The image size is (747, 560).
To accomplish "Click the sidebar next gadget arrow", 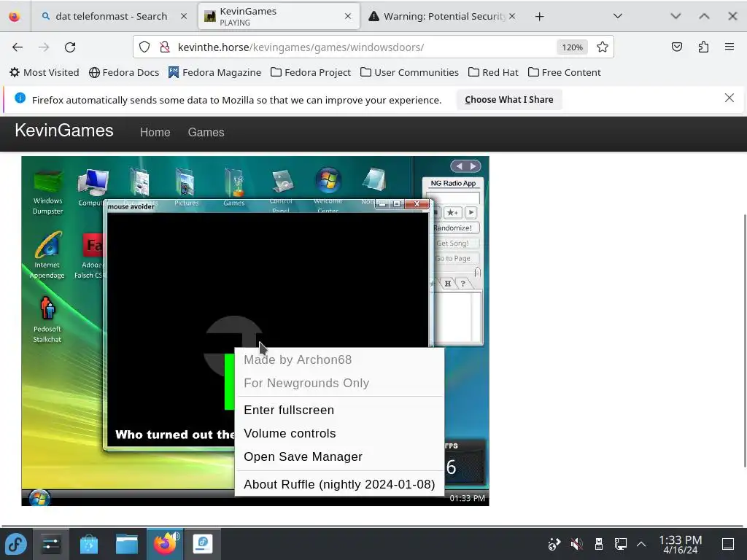I will point(473,166).
